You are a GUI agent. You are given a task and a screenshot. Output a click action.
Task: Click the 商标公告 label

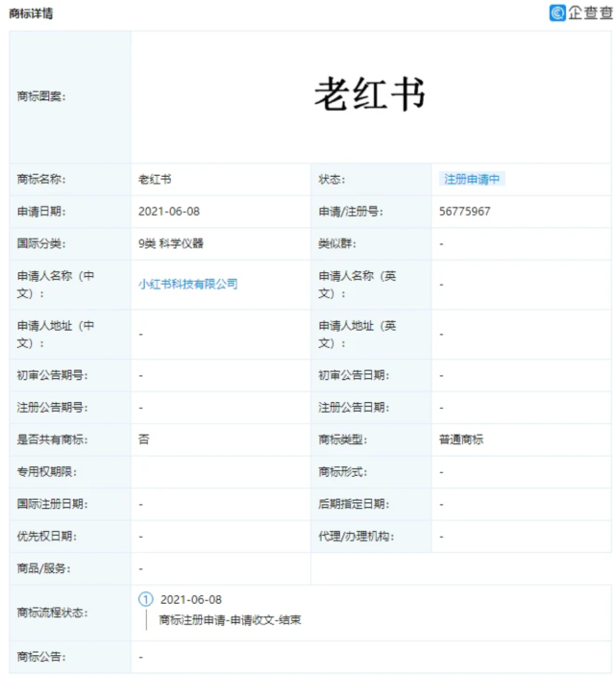[x=41, y=657]
